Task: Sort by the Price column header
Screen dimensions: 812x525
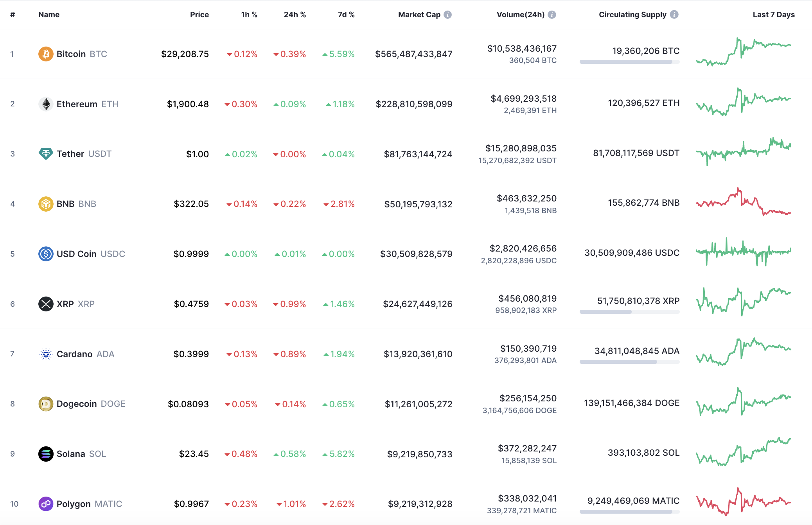Action: click(x=199, y=14)
